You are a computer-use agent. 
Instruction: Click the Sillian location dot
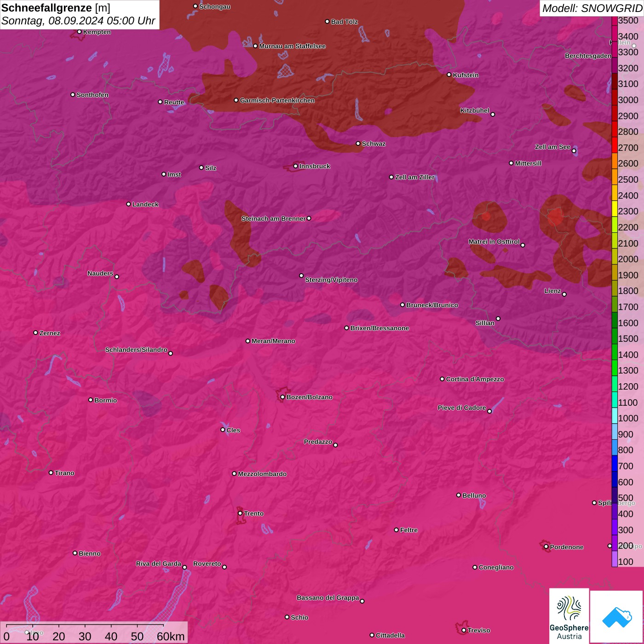pyautogui.click(x=498, y=318)
